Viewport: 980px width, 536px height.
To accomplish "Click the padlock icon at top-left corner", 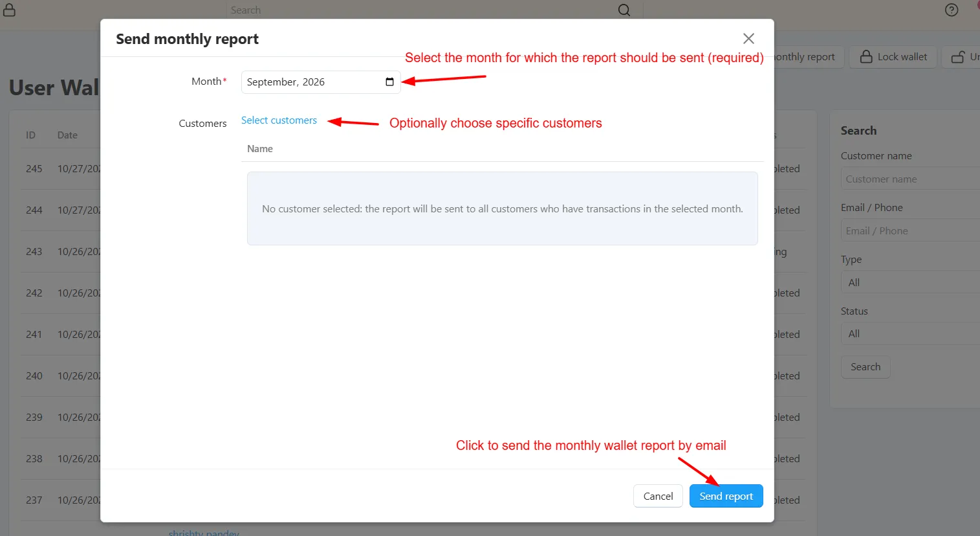I will point(9,10).
